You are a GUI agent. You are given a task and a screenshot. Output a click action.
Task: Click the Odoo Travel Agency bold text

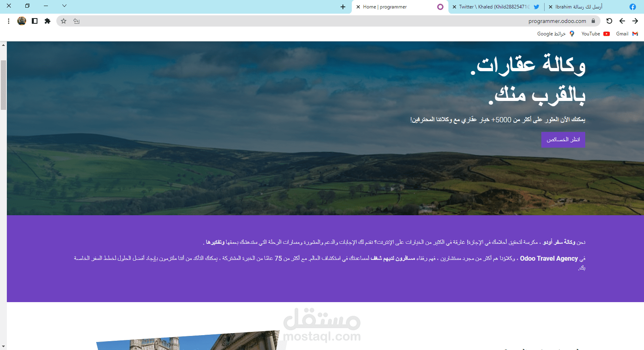549,258
